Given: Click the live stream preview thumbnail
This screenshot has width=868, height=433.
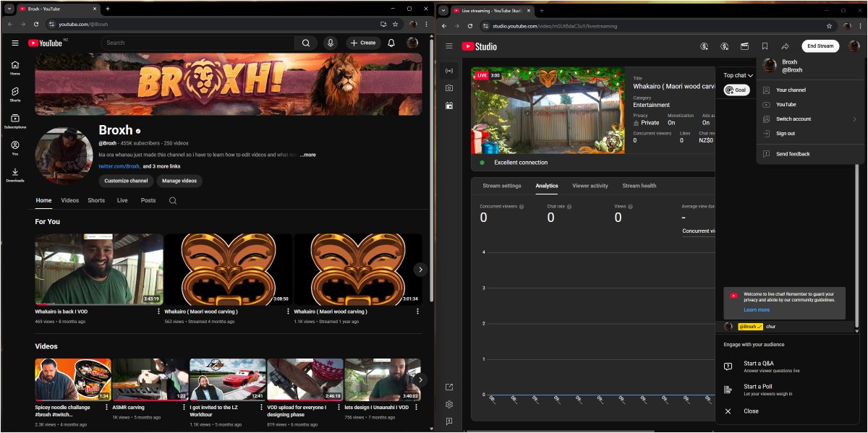Looking at the screenshot, I should (x=548, y=111).
